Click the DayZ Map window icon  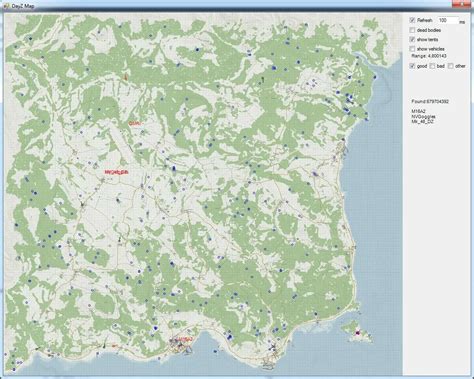(x=6, y=6)
